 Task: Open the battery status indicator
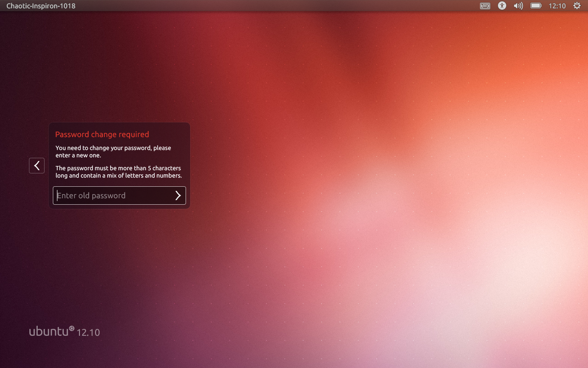point(536,6)
